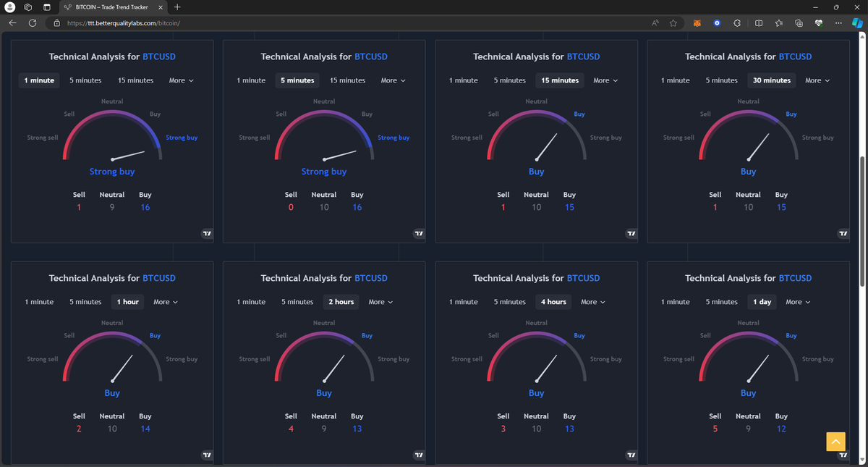The height and width of the screenshot is (467, 868).
Task: Click TradingView logo in 1 minute widget
Action: pyautogui.click(x=206, y=234)
